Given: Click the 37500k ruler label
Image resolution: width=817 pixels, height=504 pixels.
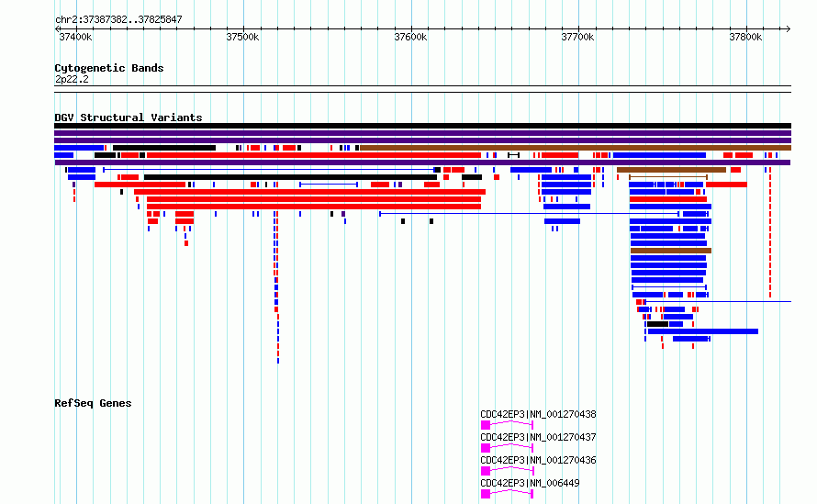Looking at the screenshot, I should click(x=243, y=37).
